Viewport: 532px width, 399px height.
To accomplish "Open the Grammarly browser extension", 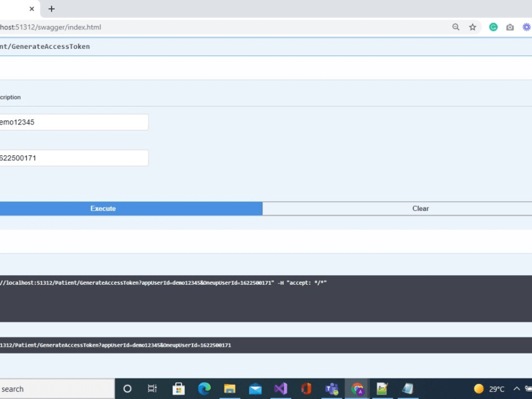I will (x=493, y=27).
